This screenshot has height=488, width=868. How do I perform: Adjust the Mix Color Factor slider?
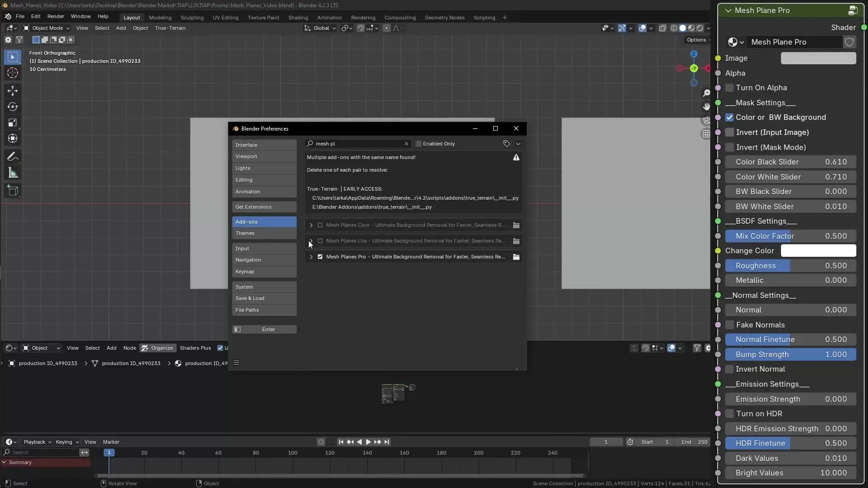(x=791, y=236)
